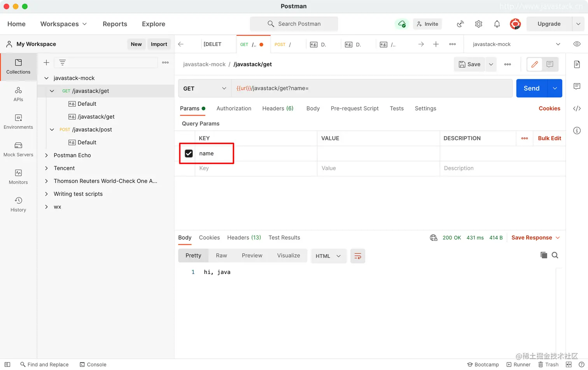This screenshot has width=588, height=370.
Task: Open the HTML response format dropdown
Action: tap(328, 256)
